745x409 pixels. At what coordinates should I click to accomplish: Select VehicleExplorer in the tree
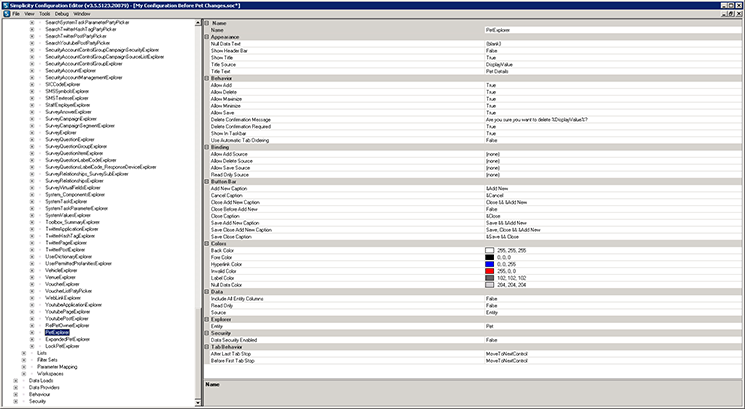[x=61, y=271]
